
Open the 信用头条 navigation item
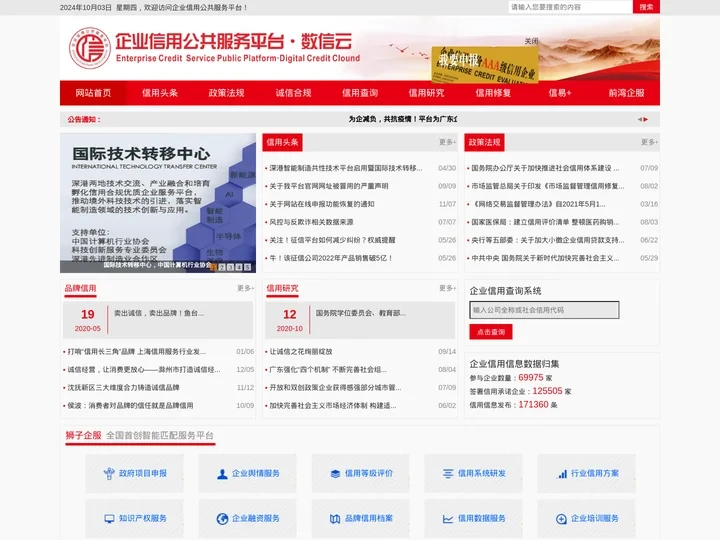click(x=160, y=93)
